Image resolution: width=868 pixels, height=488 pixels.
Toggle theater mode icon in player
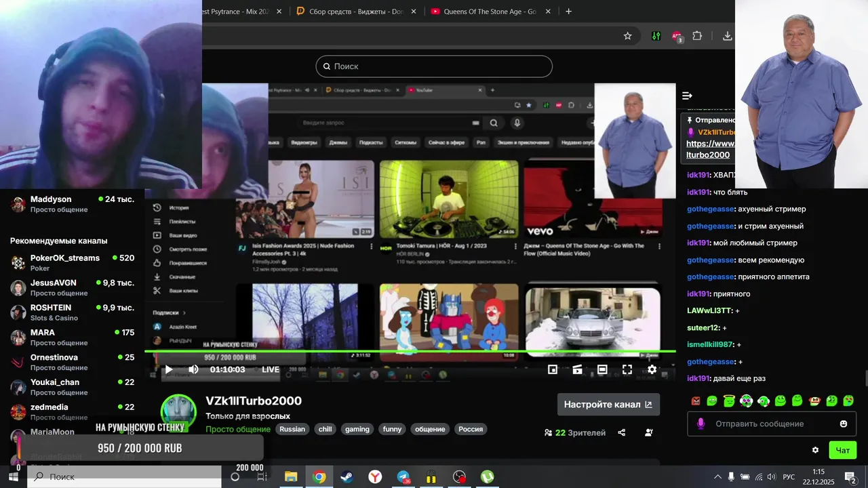click(x=602, y=369)
